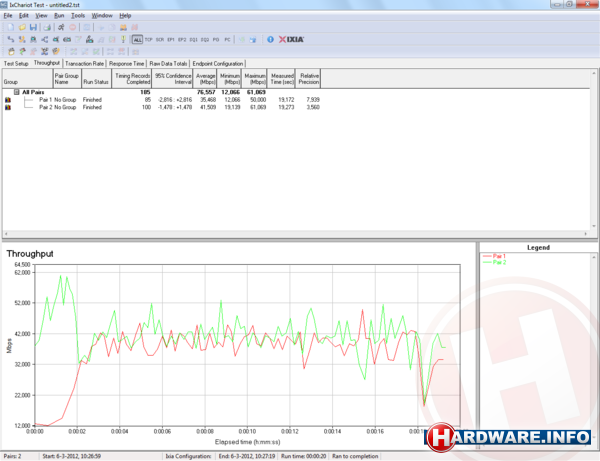
Task: Click the Open folder toolbar icon
Action: pos(21,27)
